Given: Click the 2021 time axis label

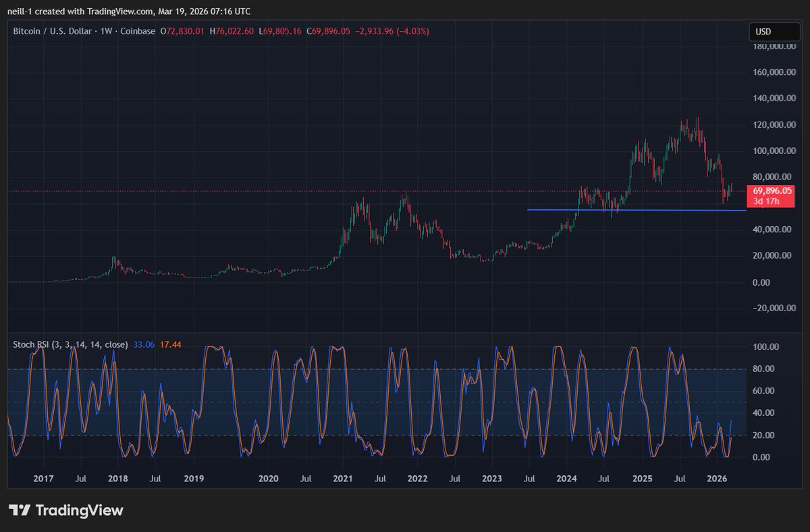Looking at the screenshot, I should (344, 478).
